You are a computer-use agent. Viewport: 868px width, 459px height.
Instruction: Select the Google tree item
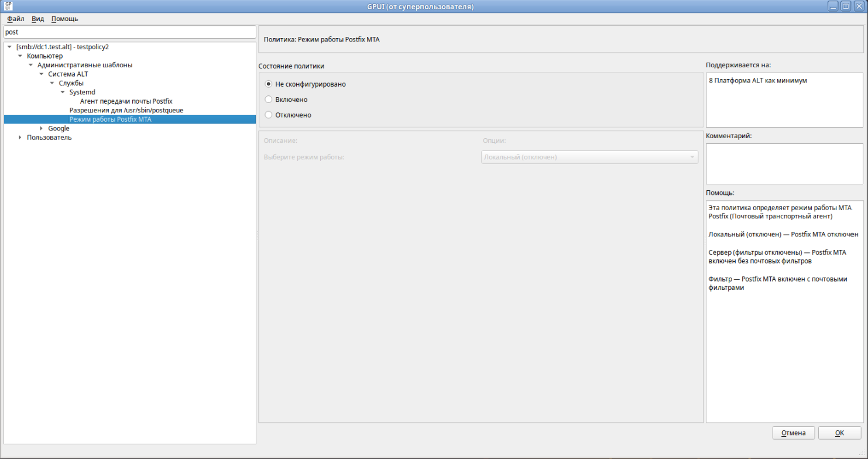59,128
